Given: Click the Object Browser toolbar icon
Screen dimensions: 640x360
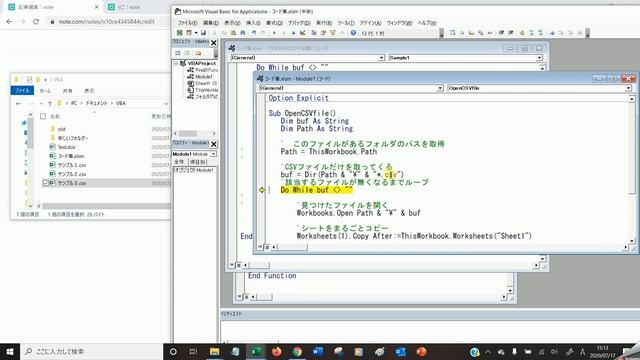Looking at the screenshot, I should [333, 33].
